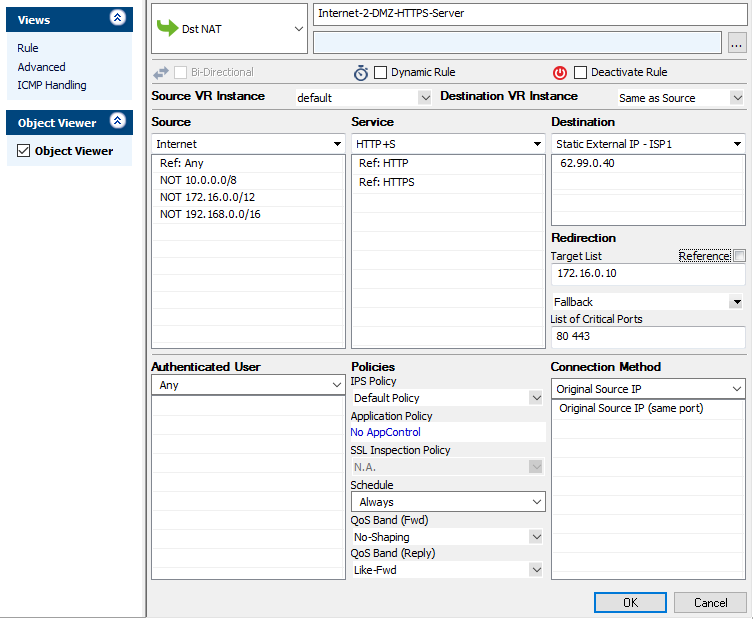The width and height of the screenshot is (753, 619).
Task: Toggle the Object Viewer checkbox
Action: coord(24,151)
